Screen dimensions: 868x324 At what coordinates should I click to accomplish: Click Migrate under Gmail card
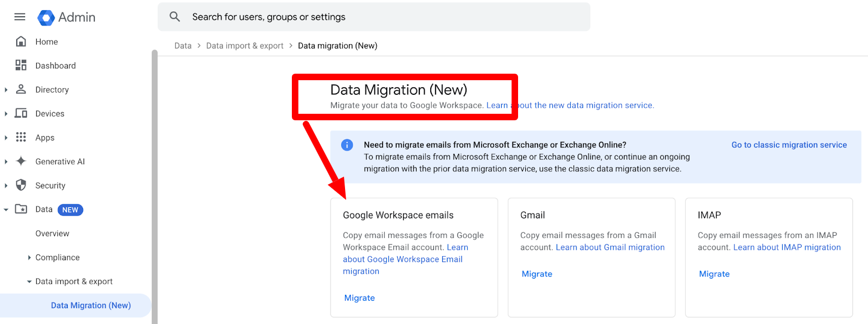[537, 274]
